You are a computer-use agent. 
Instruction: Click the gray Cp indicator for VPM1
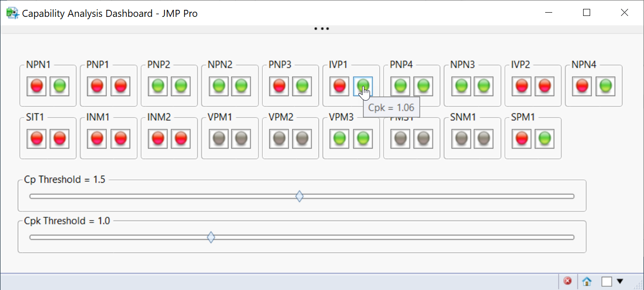pyautogui.click(x=218, y=139)
